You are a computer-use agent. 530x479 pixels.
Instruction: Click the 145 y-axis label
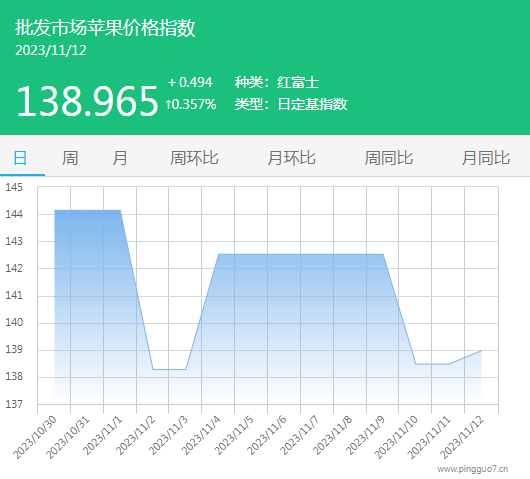coord(14,187)
